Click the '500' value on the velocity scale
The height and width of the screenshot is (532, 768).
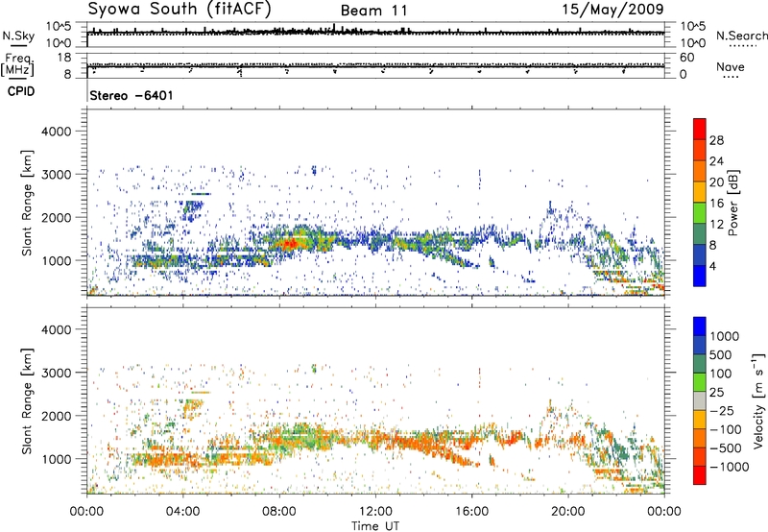pyautogui.click(x=721, y=354)
